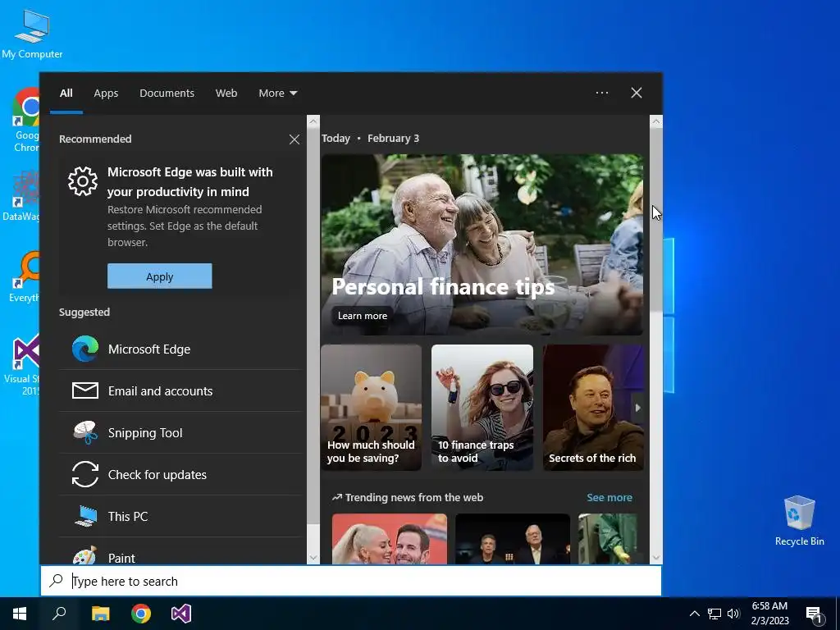
Task: Open Email and accounts settings
Action: click(x=180, y=391)
